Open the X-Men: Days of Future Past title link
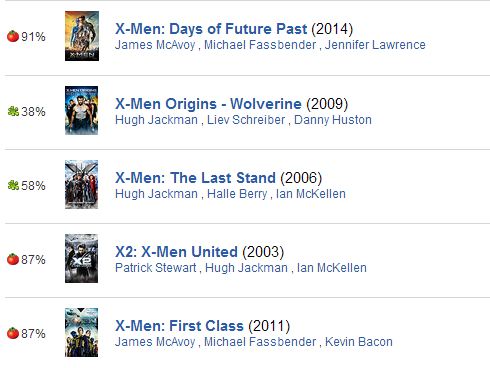This screenshot has height=368, width=490. tap(211, 29)
